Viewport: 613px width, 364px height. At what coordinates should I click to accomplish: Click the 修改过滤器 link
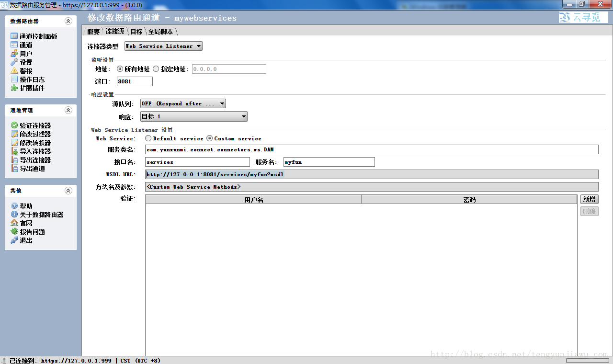pos(35,134)
